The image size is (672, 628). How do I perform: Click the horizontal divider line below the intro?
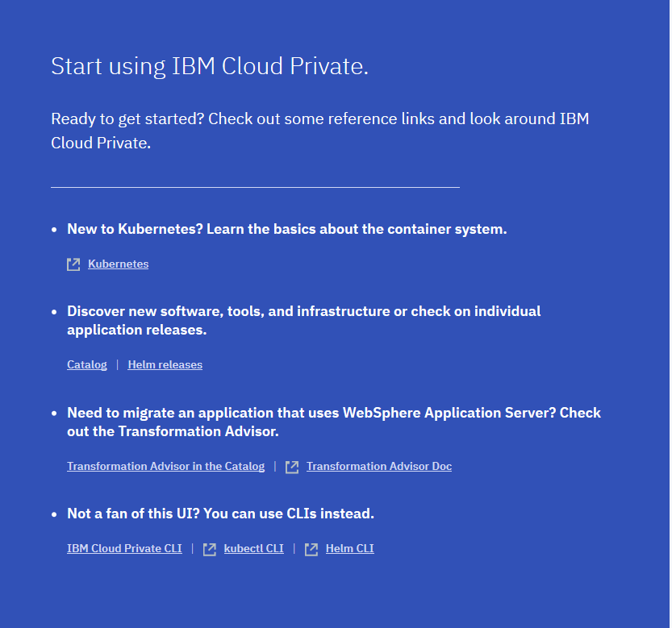pyautogui.click(x=255, y=187)
